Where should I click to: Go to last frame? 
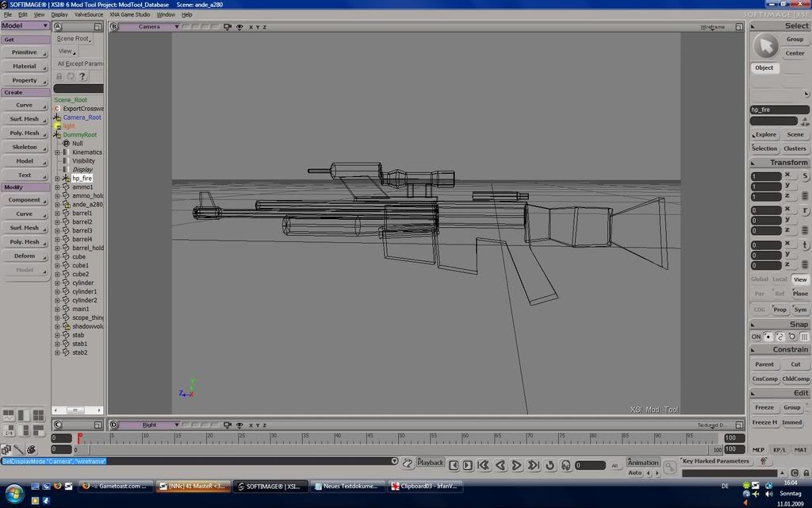[x=534, y=465]
